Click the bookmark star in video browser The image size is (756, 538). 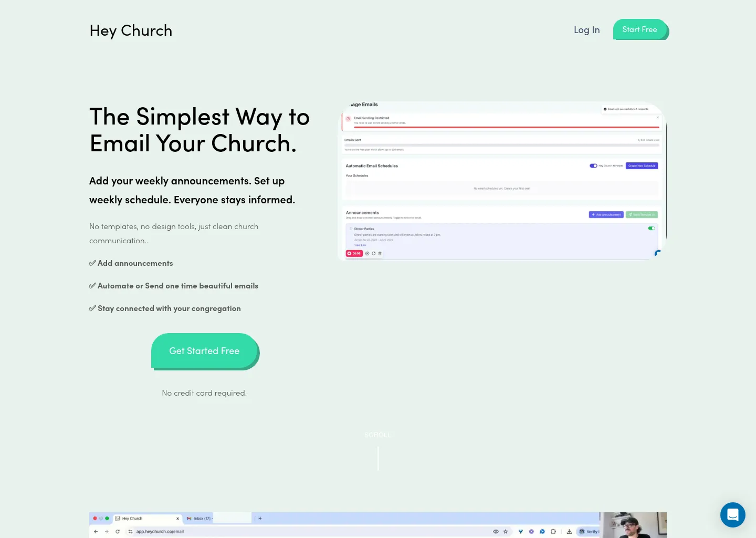click(x=506, y=531)
